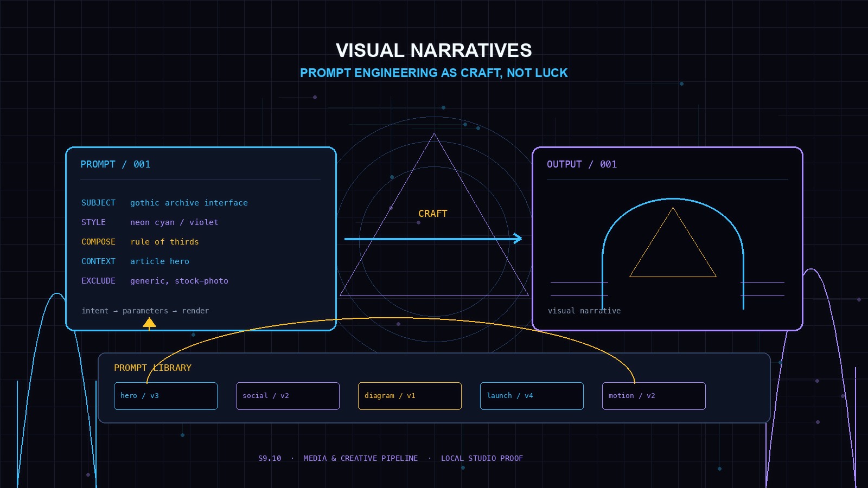Image resolution: width=868 pixels, height=488 pixels.
Task: Click the 'visual narrative' caption
Action: pos(584,311)
